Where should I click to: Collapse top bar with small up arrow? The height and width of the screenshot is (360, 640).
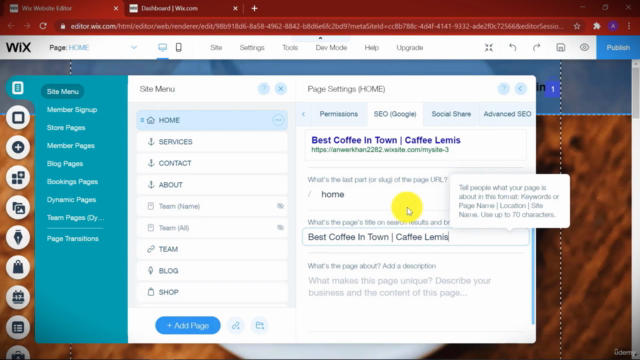pyautogui.click(x=320, y=38)
